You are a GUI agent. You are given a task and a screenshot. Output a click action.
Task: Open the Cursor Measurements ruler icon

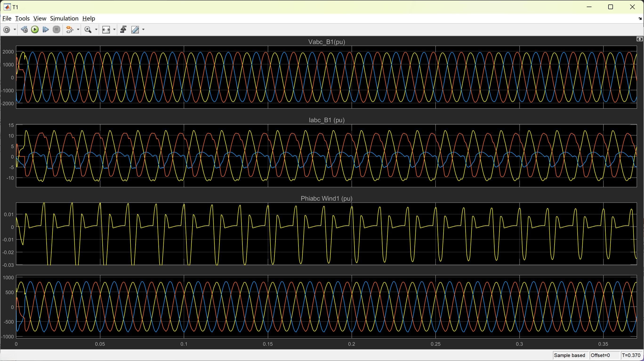[135, 29]
